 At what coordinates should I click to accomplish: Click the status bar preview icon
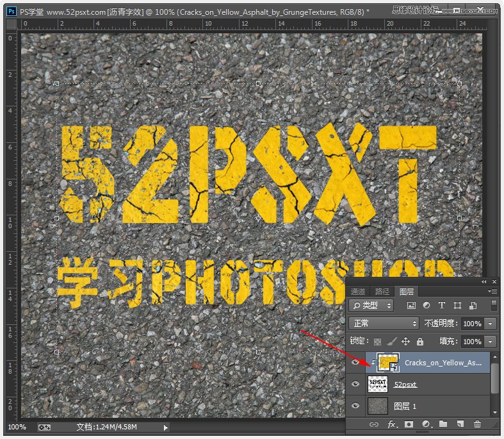[44, 427]
